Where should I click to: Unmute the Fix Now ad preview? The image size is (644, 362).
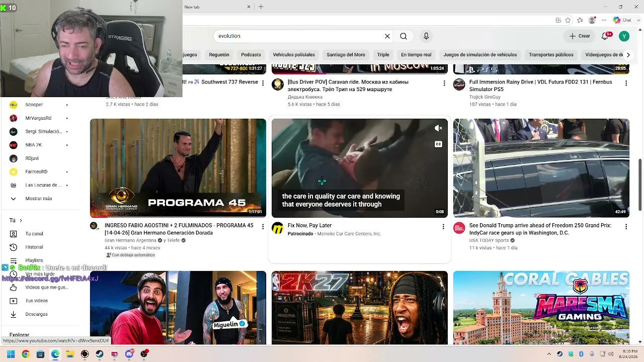click(x=438, y=128)
